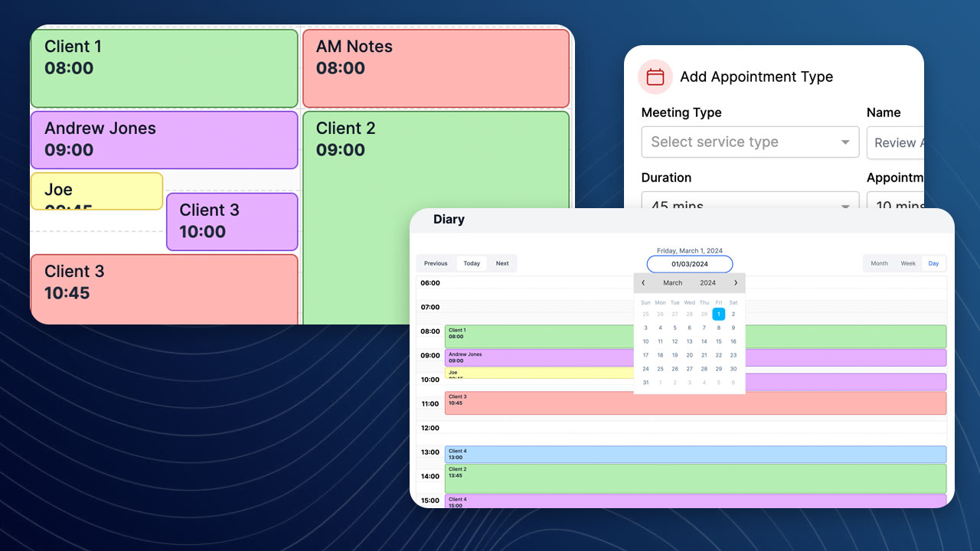Click the Add Appointment Type heading
980x551 pixels.
point(756,77)
